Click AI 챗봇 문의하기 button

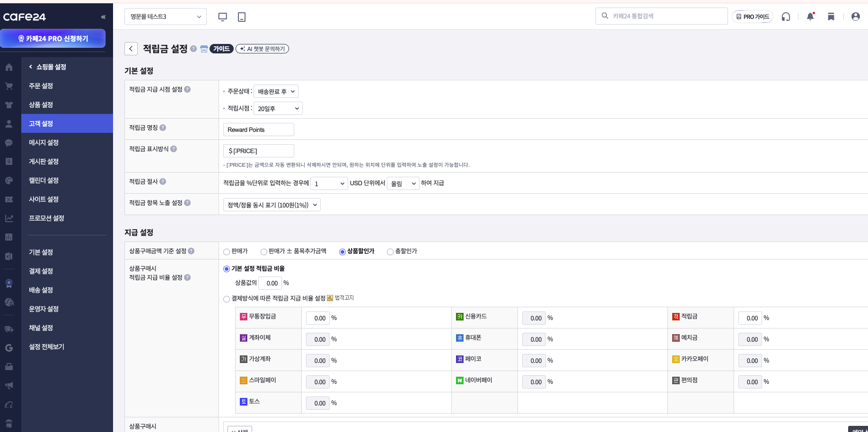tap(262, 49)
